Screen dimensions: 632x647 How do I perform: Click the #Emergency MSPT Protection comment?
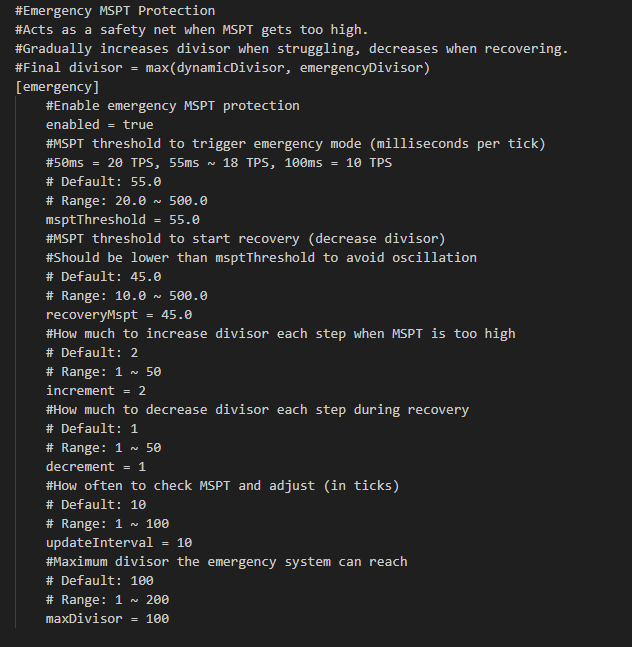(x=115, y=11)
